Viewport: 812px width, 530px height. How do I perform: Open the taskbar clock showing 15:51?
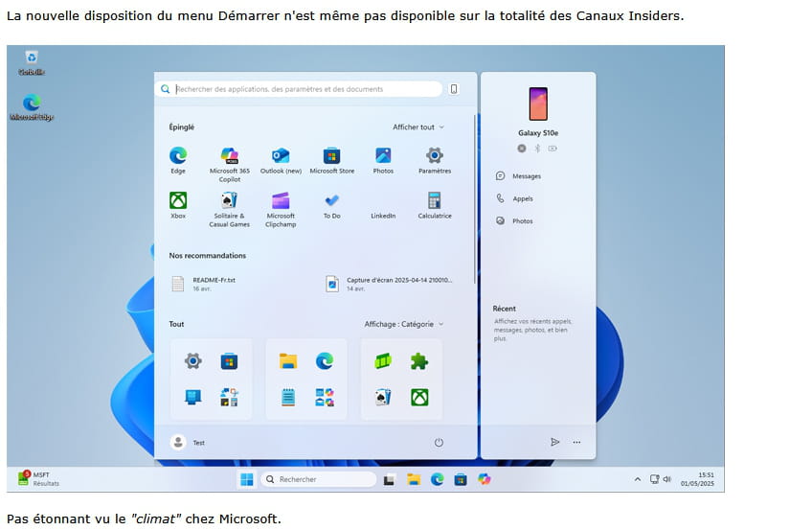[x=697, y=478]
